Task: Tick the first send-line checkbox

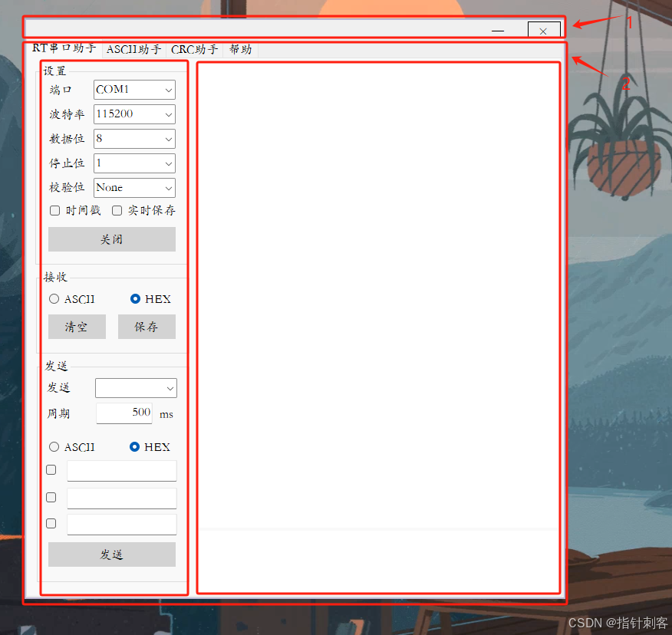Action: tap(51, 470)
